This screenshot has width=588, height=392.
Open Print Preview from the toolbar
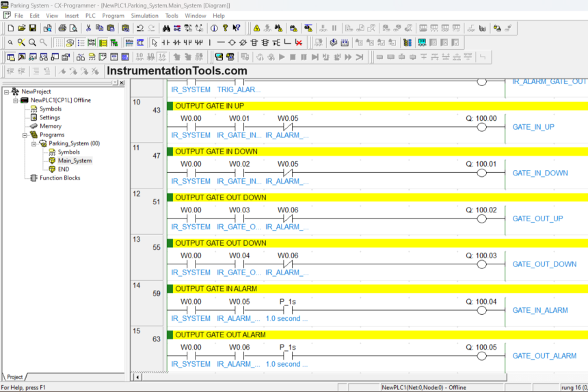click(74, 28)
